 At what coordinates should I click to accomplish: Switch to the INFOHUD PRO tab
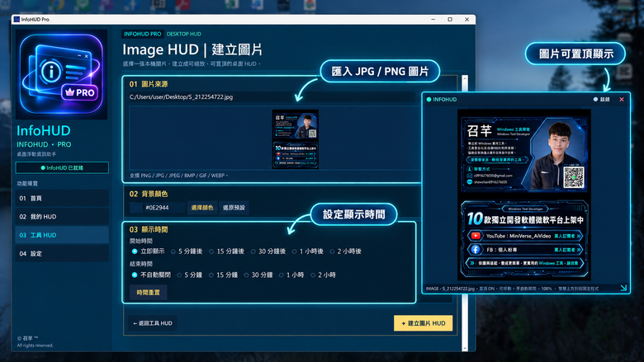[x=143, y=34]
